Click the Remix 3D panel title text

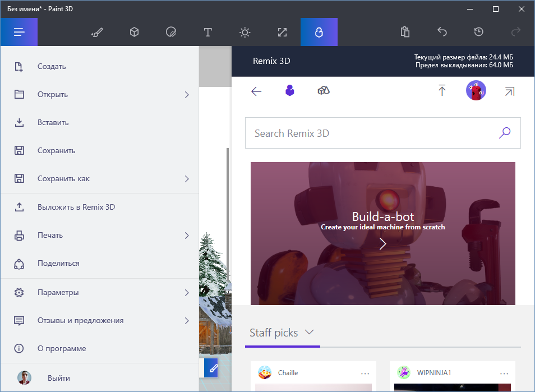(271, 61)
